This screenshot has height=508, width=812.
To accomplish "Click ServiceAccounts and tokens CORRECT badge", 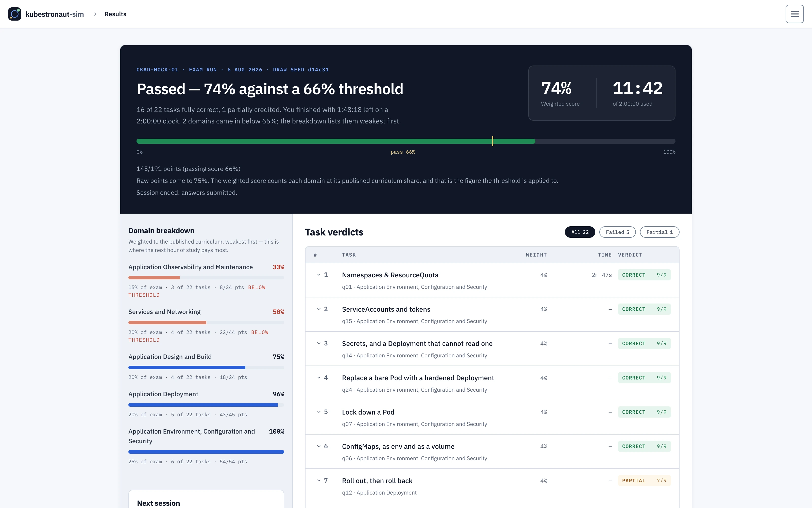I will (644, 309).
